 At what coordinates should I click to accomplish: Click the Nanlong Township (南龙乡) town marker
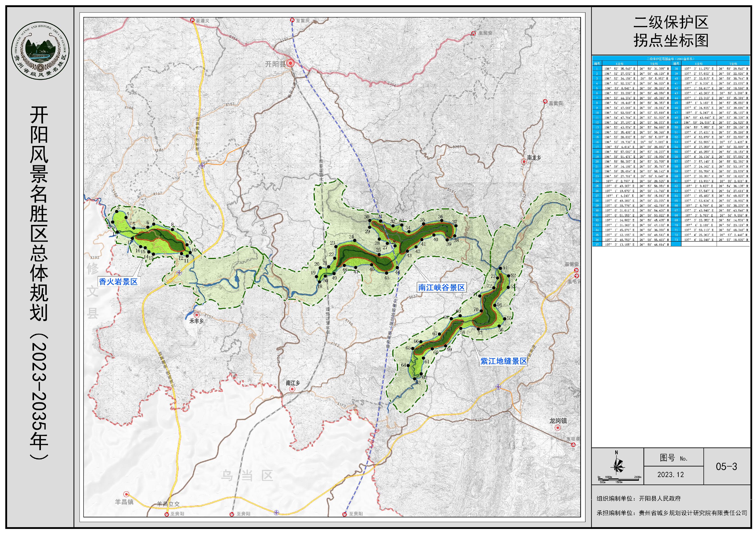(524, 162)
